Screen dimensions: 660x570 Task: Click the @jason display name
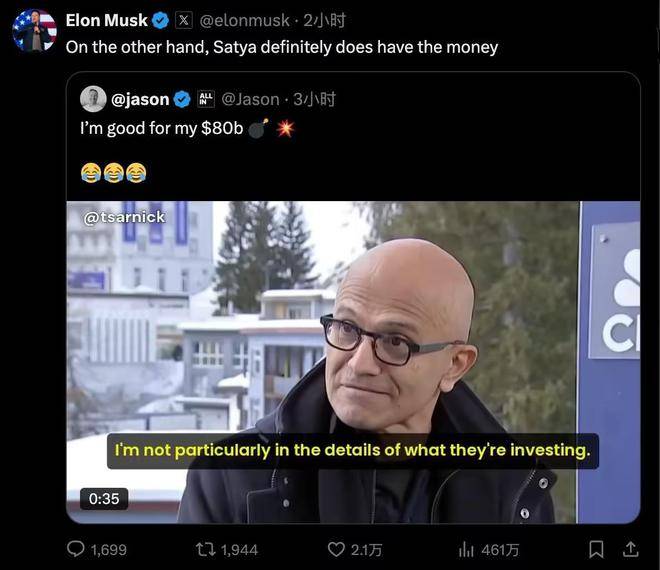point(140,99)
